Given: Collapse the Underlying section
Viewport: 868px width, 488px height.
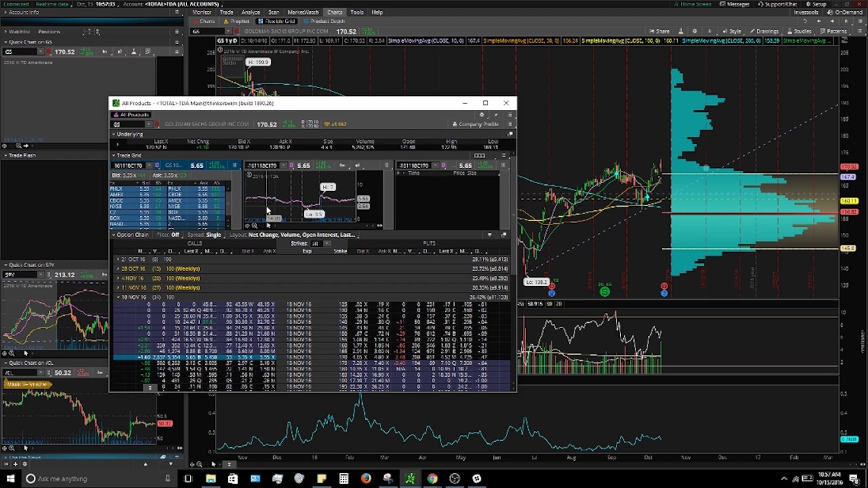Looking at the screenshot, I should (114, 134).
